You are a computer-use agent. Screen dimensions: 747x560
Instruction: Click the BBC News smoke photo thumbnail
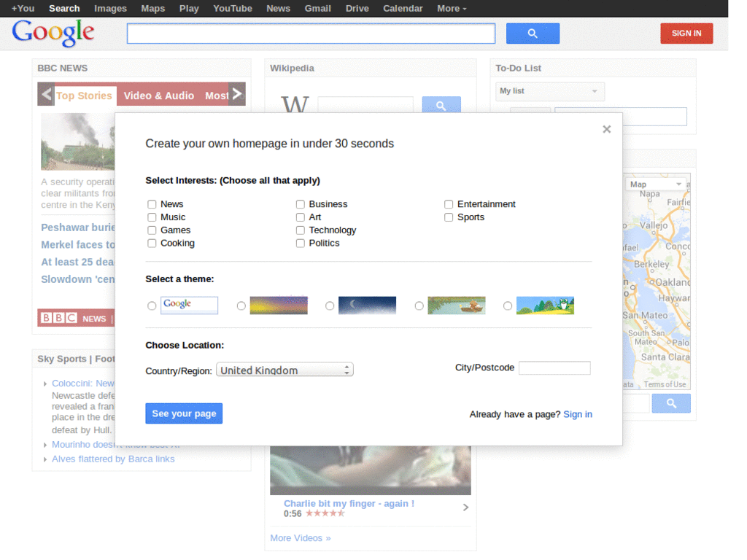[x=77, y=141]
